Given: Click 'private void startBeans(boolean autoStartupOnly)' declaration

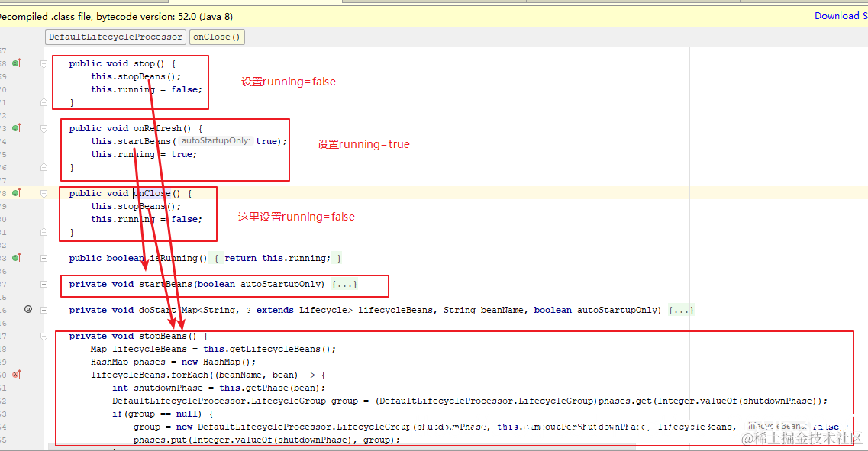Looking at the screenshot, I should 196,285.
